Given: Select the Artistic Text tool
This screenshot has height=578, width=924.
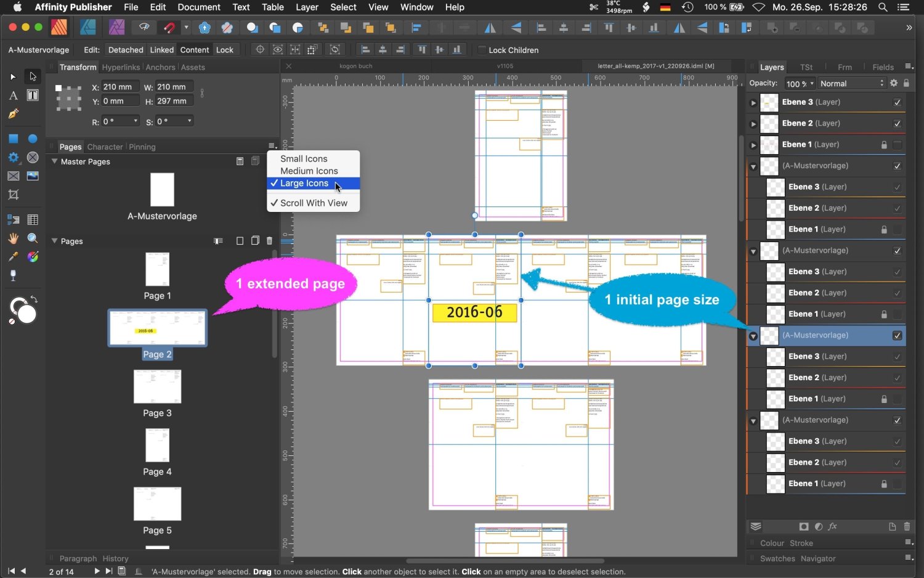Looking at the screenshot, I should click(12, 96).
